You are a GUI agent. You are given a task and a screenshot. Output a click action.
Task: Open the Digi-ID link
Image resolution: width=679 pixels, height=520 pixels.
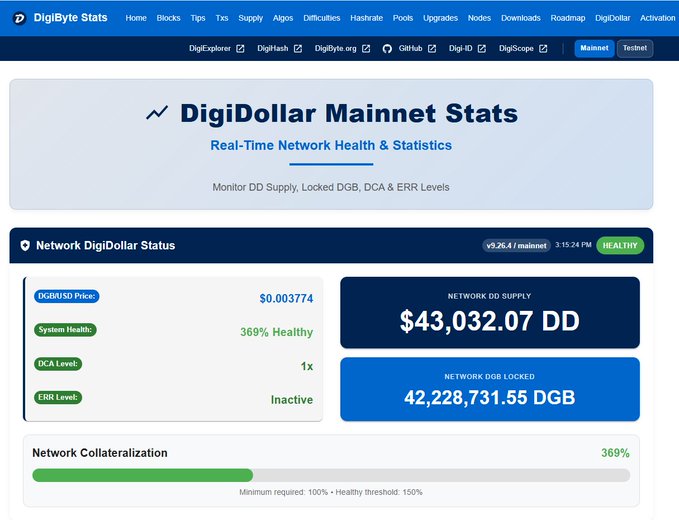coord(460,48)
